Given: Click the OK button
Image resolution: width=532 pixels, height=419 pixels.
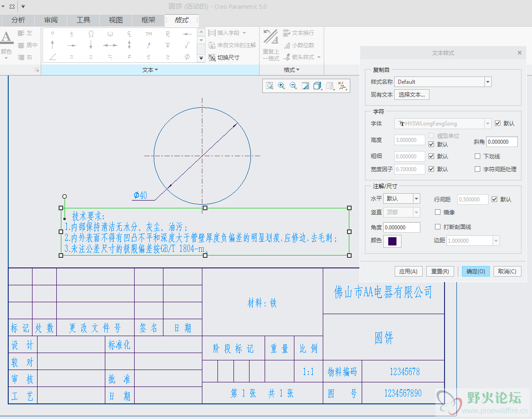Looking at the screenshot, I should click(476, 272).
